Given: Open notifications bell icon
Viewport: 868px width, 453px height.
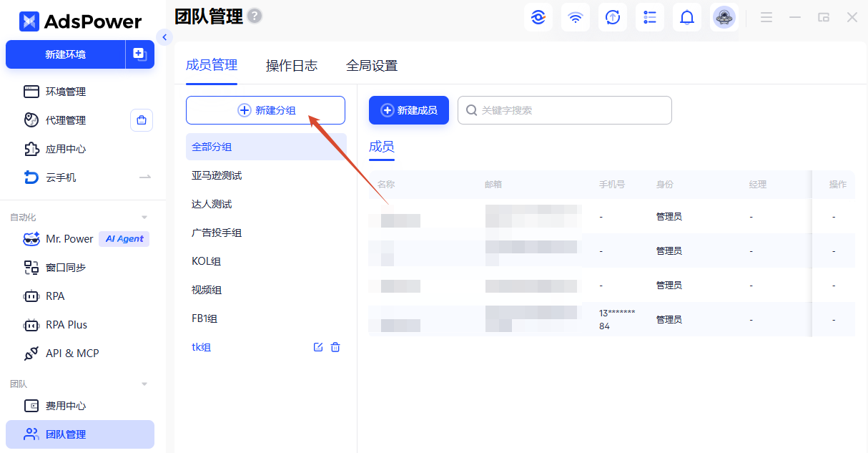Looking at the screenshot, I should [687, 17].
